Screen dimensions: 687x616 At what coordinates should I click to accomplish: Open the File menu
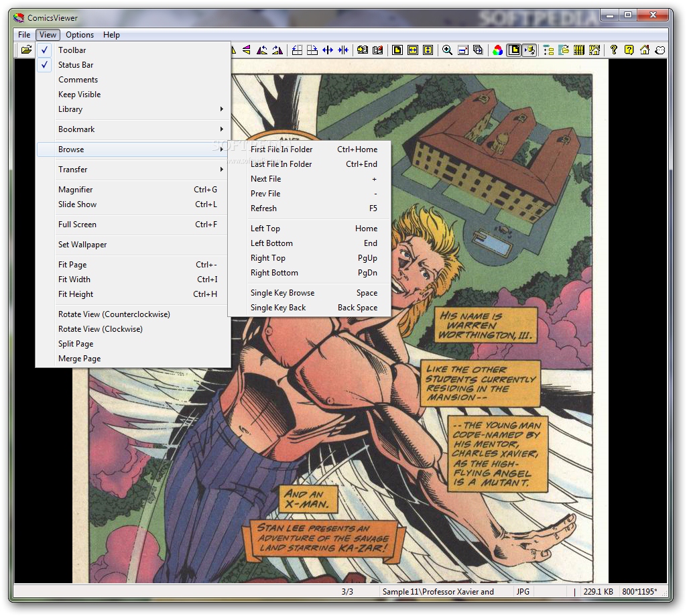24,35
